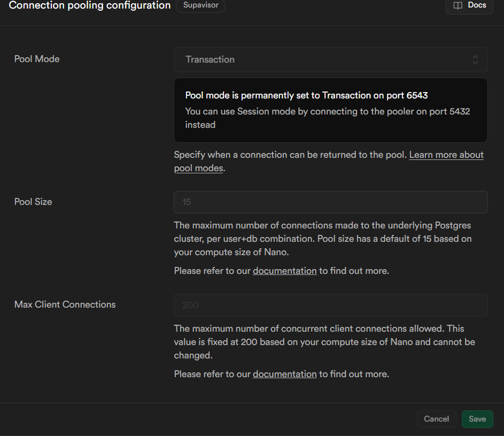Image resolution: width=504 pixels, height=436 pixels.
Task: Click the port 6543 notice title
Action: tap(306, 95)
